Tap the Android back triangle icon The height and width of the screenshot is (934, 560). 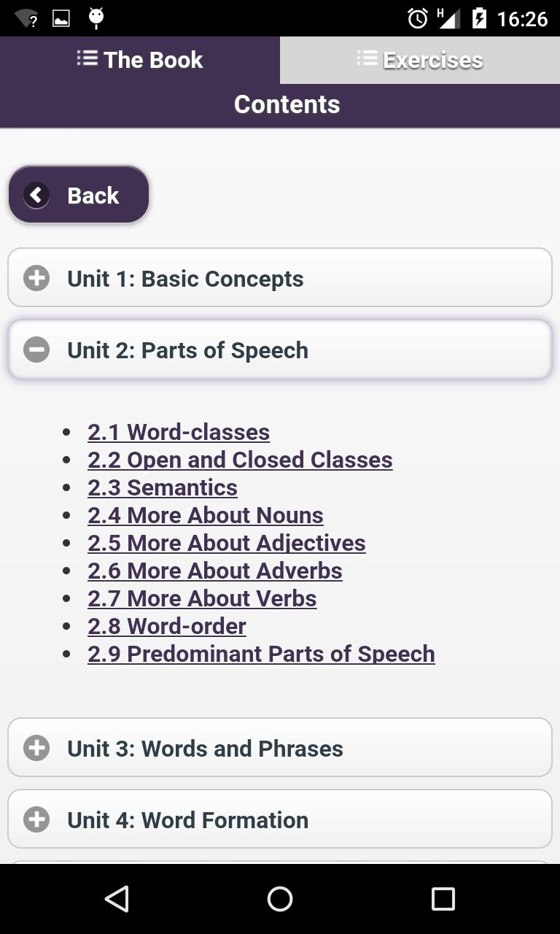[117, 898]
